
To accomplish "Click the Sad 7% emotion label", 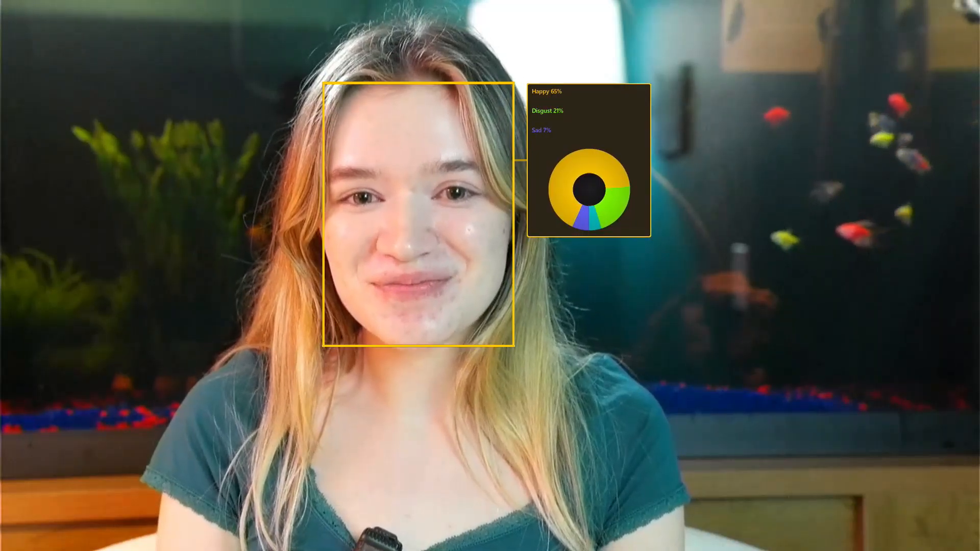I will 541,130.
